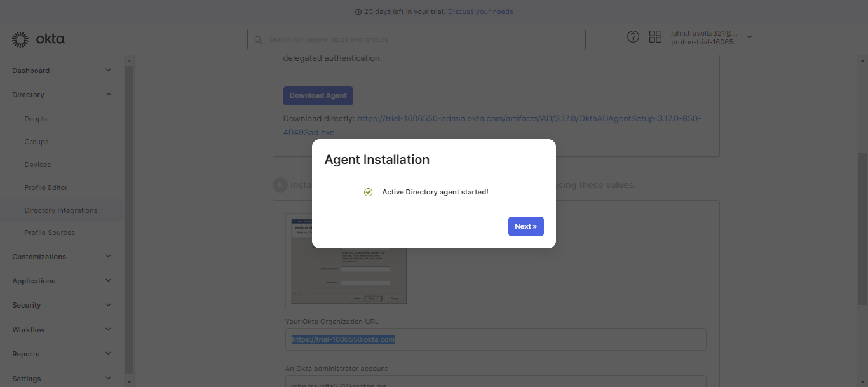
Task: Click the sidebar scroll down arrow
Action: coord(130,382)
